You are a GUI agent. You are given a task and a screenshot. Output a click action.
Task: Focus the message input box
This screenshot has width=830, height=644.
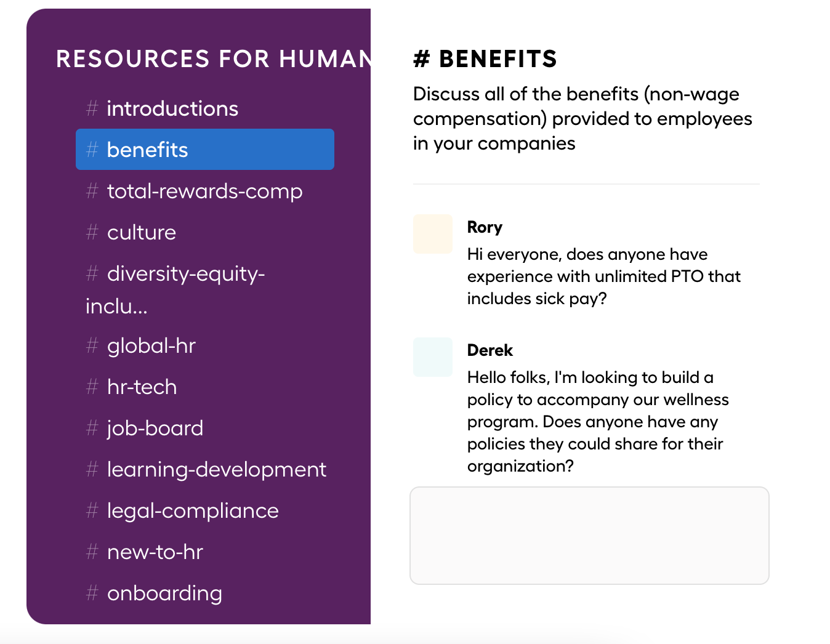point(589,536)
